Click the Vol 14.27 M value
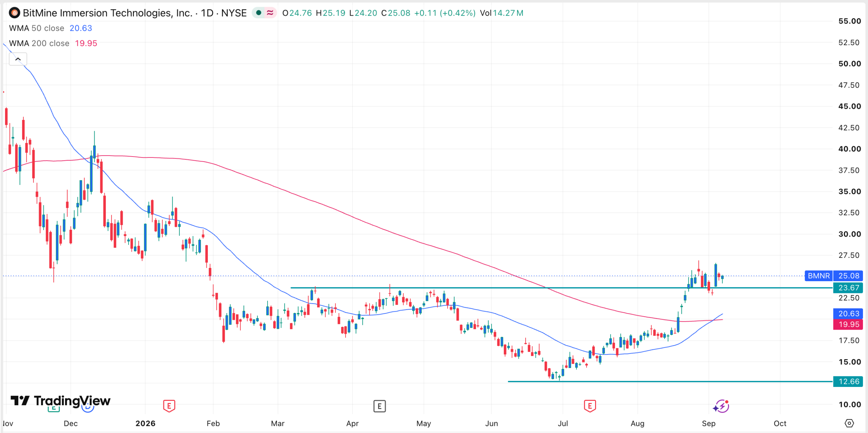Screen dimensions: 868x433 click(x=501, y=13)
